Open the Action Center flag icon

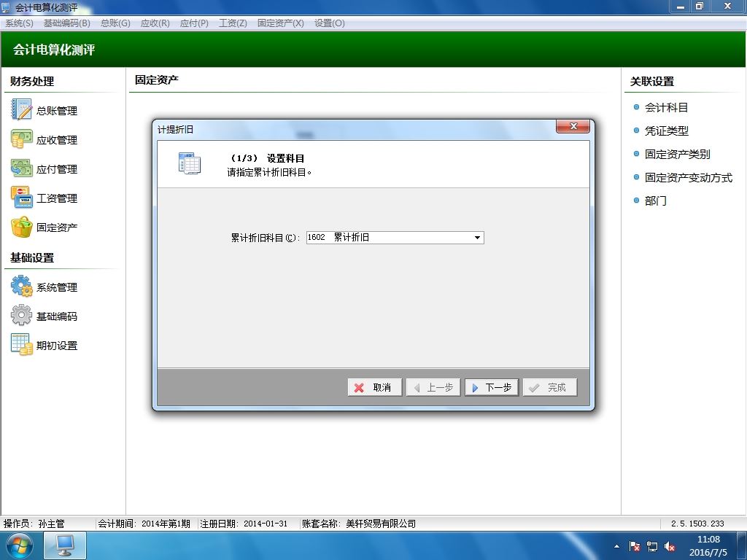pyautogui.click(x=635, y=547)
